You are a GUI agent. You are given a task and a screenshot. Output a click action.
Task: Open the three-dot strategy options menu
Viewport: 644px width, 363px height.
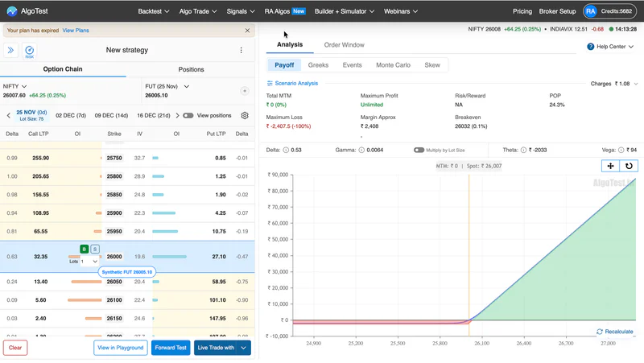241,50
